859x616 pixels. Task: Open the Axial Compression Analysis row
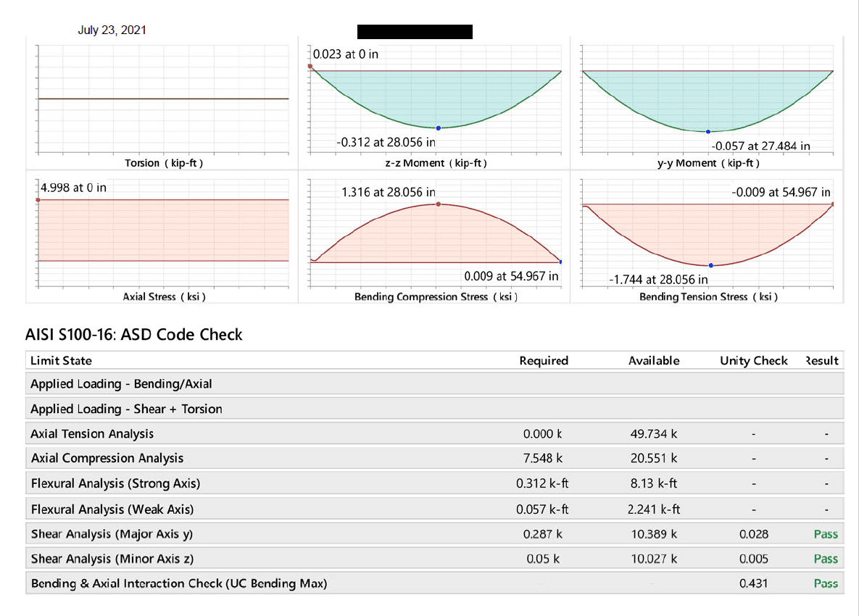pos(107,458)
